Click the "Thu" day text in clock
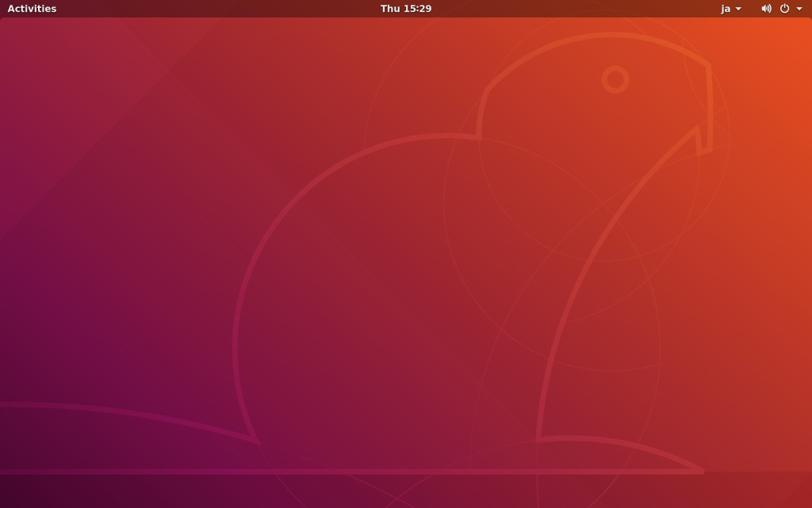This screenshot has height=508, width=812. (x=390, y=9)
